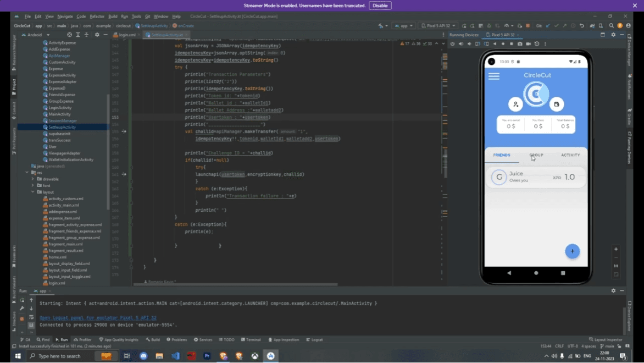Tap the Android home circle button
644x363 pixels.
(536, 273)
